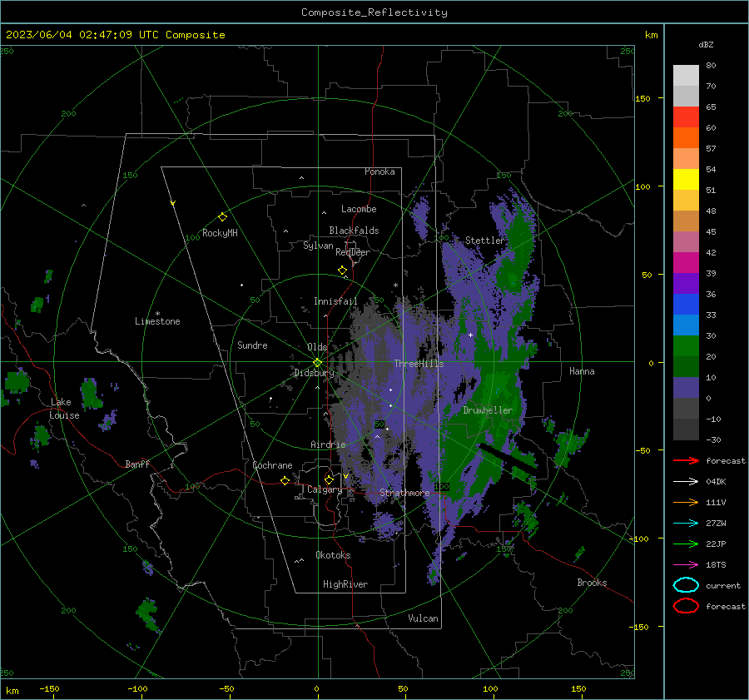This screenshot has height=700, width=749.
Task: Click the Calgary city label
Action: (325, 489)
